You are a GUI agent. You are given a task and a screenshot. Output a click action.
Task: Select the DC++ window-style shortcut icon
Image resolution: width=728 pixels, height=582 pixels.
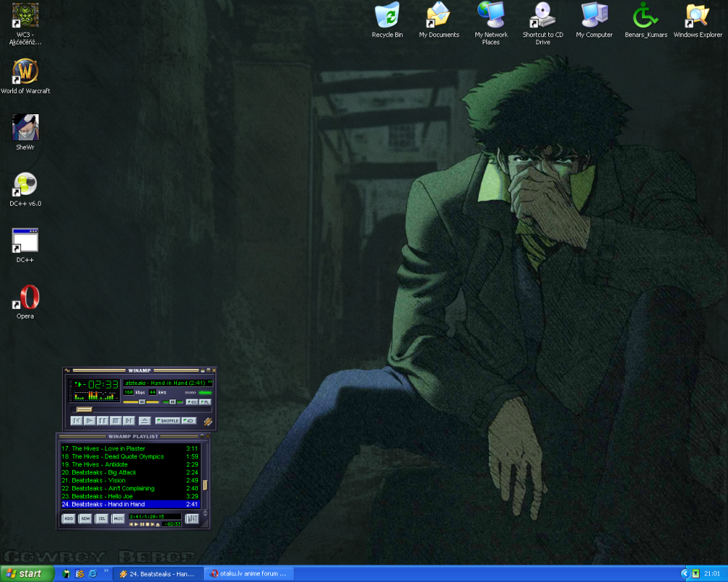25,245
